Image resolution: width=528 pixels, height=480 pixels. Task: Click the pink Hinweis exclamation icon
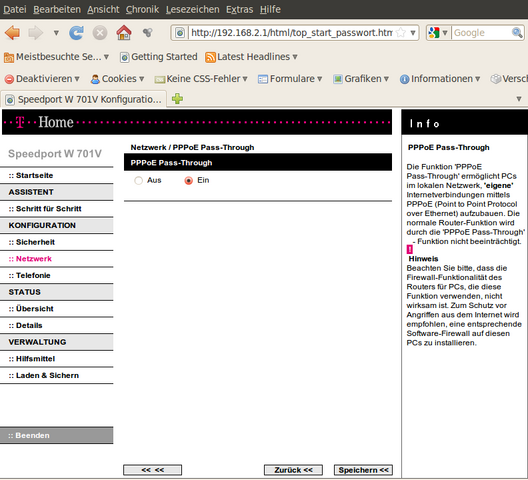pyautogui.click(x=409, y=249)
